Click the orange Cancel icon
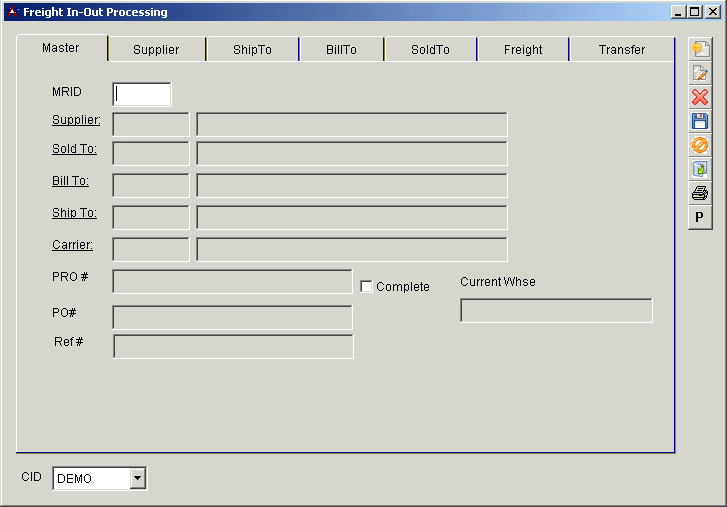The width and height of the screenshot is (727, 507). point(700,145)
